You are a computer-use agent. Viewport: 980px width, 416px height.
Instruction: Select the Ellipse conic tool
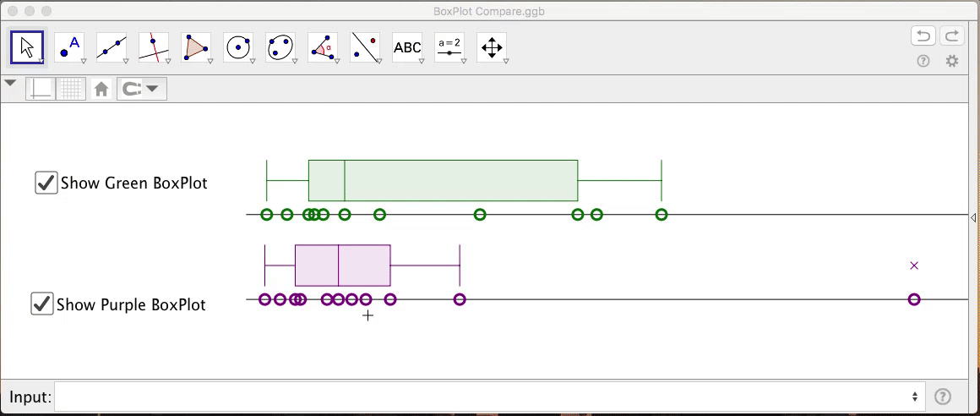(280, 48)
